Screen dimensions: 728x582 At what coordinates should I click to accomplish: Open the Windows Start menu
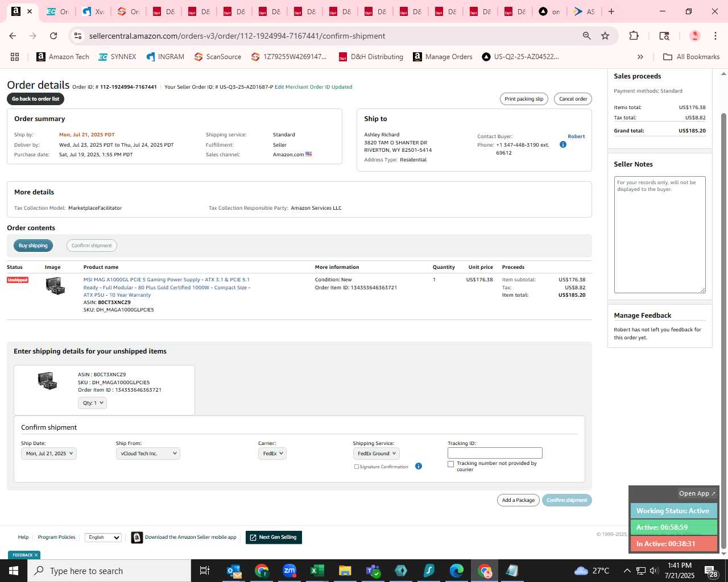(x=14, y=571)
